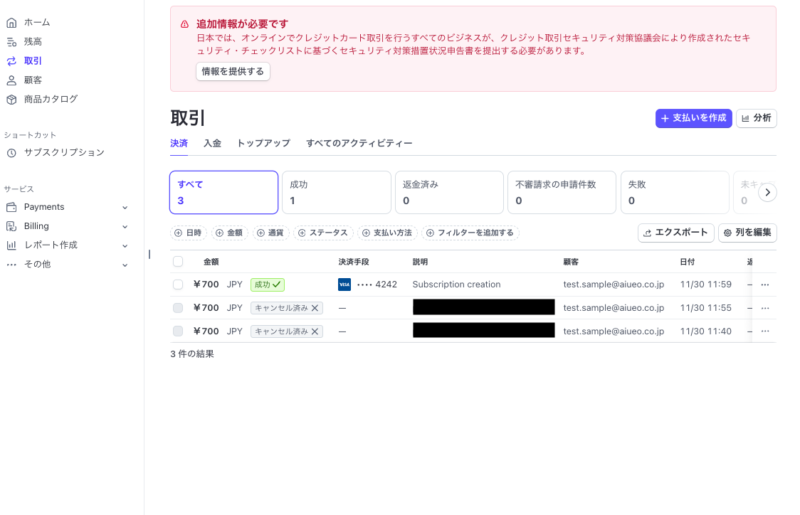Switch to the 入金 tab

[x=212, y=143]
